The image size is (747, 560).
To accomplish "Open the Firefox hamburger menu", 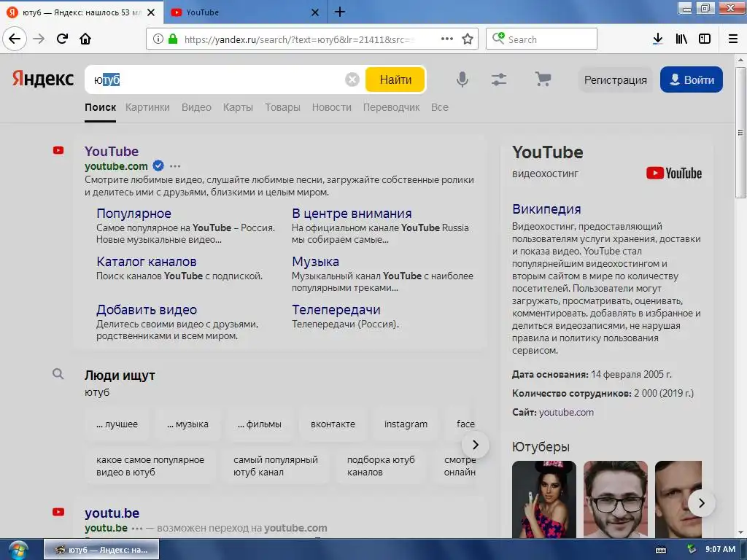I will tap(733, 39).
